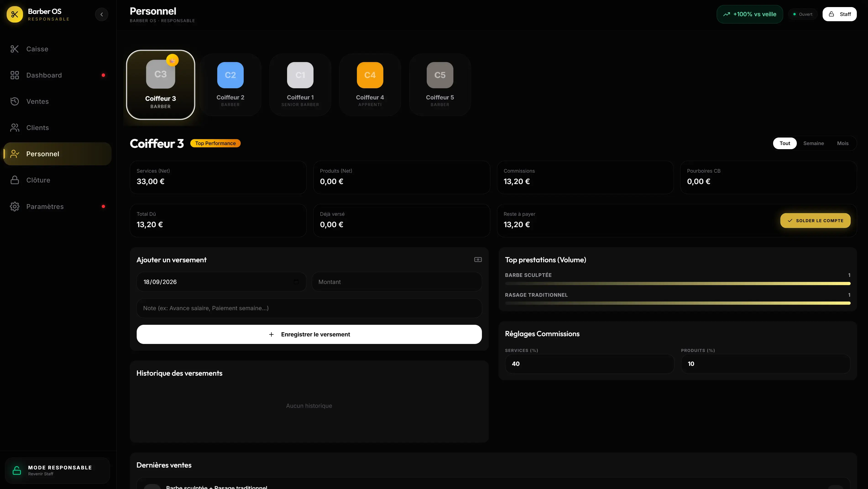868x489 pixels.
Task: Collapse the sidebar with the chevron button
Action: tap(101, 14)
